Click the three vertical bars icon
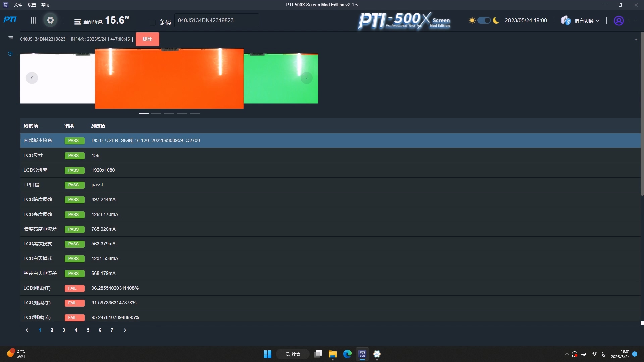644x362 pixels. 34,20
